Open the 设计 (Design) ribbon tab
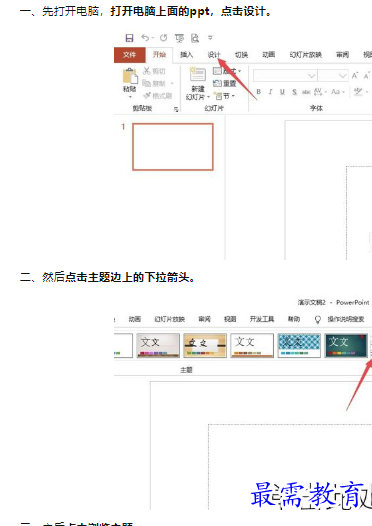The height and width of the screenshot is (526, 372). coord(214,55)
